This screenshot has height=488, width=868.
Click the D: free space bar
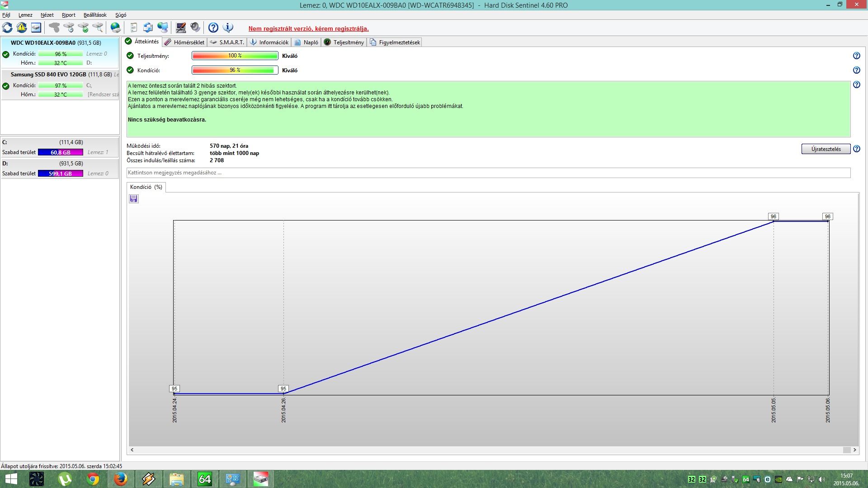point(61,174)
